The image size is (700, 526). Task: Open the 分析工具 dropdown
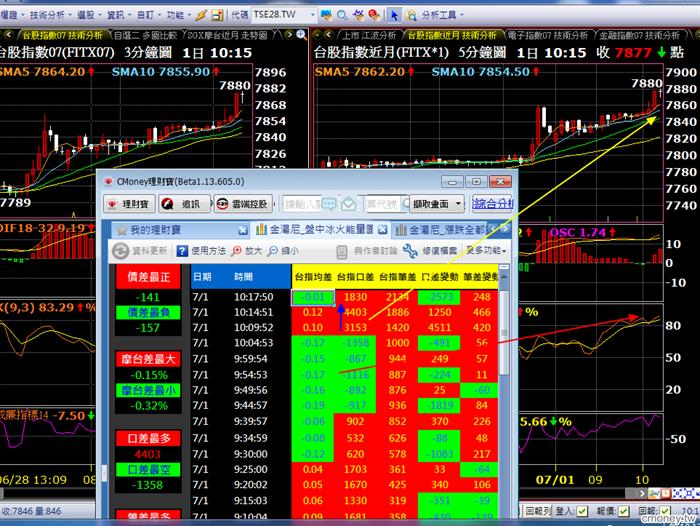click(443, 15)
